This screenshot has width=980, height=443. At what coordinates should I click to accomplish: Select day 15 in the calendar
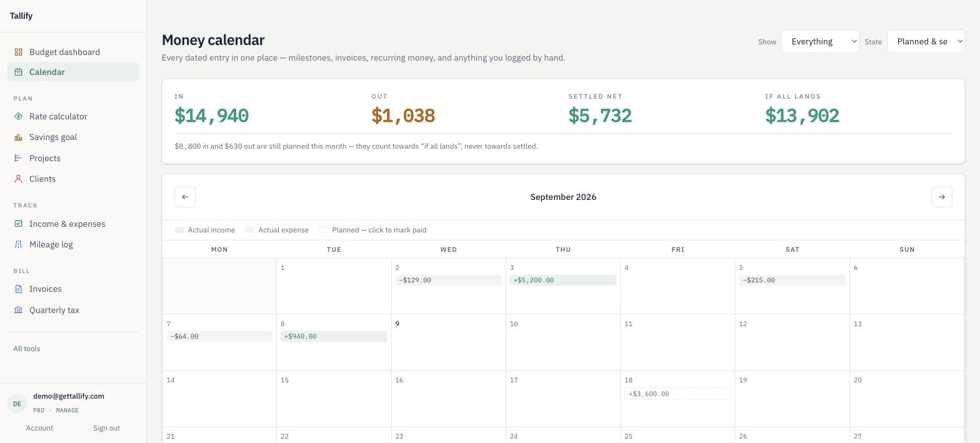[x=334, y=399]
